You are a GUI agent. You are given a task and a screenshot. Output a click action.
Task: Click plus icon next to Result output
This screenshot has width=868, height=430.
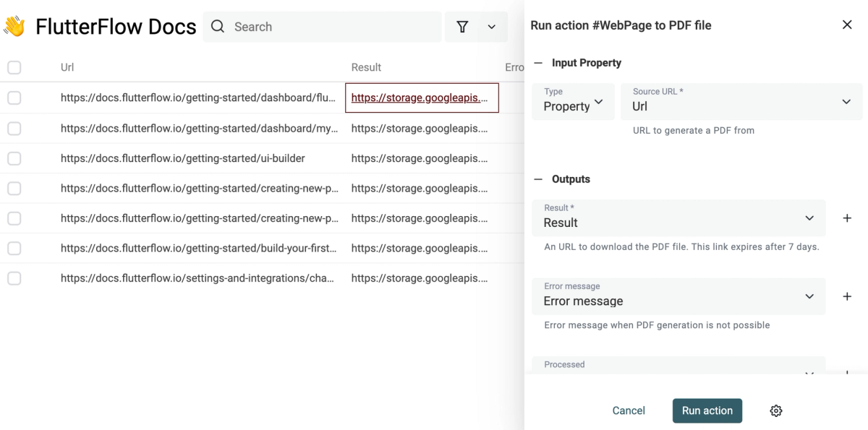tap(847, 218)
